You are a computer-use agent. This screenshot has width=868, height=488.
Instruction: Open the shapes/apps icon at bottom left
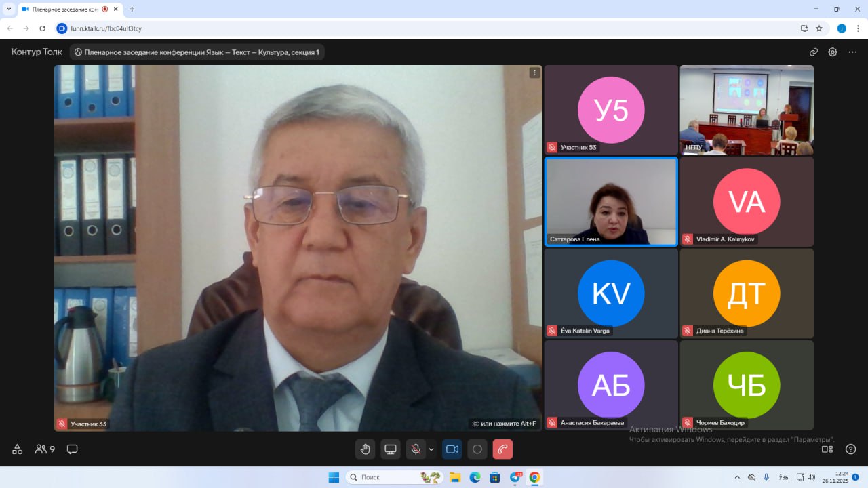[18, 449]
